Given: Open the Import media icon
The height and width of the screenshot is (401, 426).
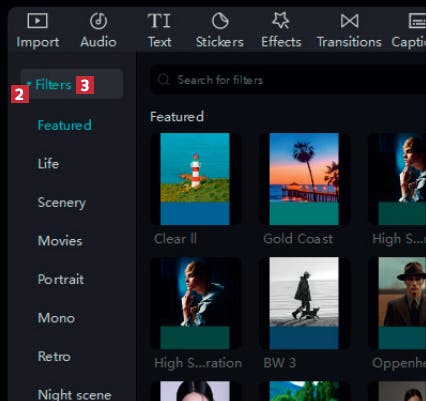Looking at the screenshot, I should click(37, 21).
